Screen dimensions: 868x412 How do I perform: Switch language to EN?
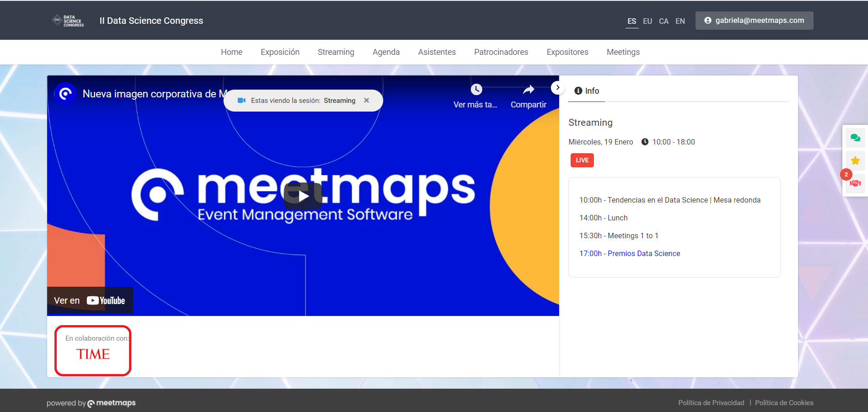pyautogui.click(x=680, y=21)
